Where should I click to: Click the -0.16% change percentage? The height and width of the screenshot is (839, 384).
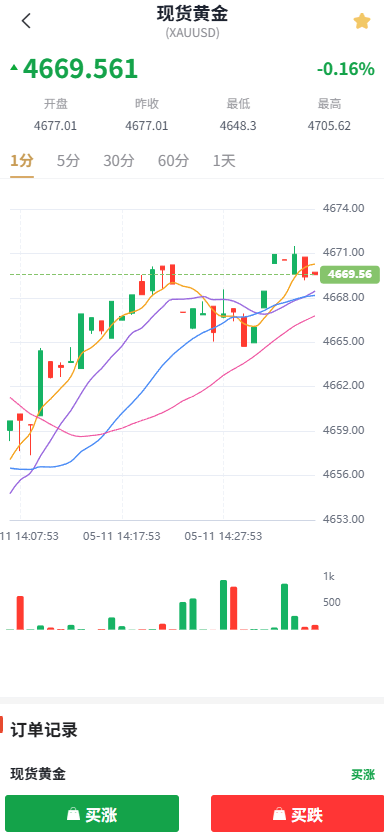[x=345, y=68]
